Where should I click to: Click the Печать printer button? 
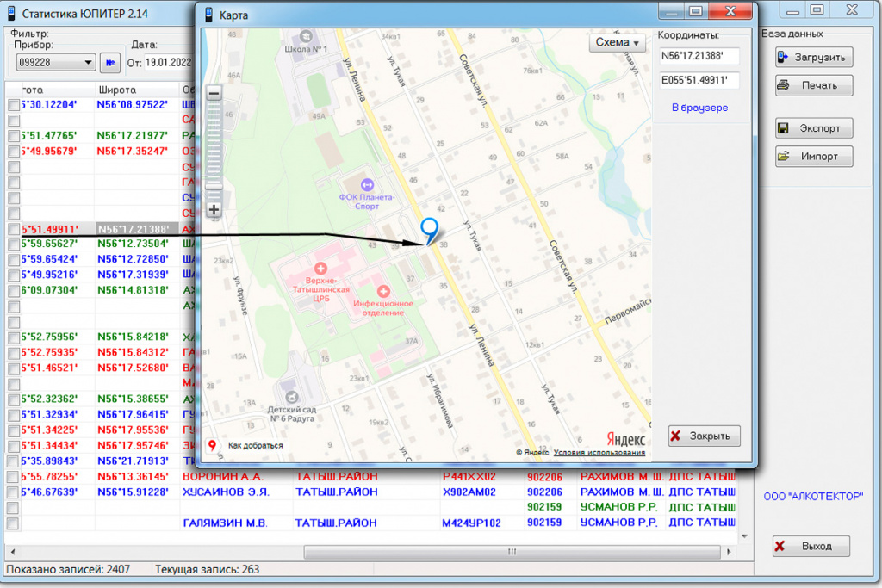tap(813, 85)
